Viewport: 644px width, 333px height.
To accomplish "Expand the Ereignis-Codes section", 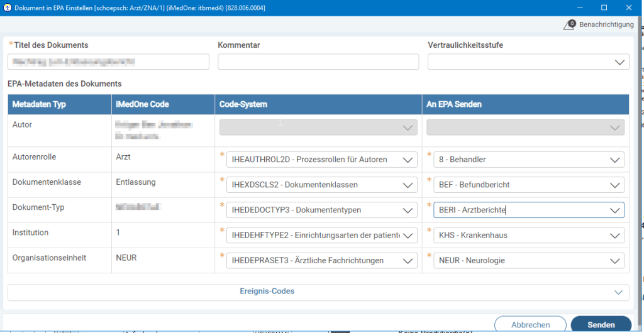I will pyautogui.click(x=318, y=292).
